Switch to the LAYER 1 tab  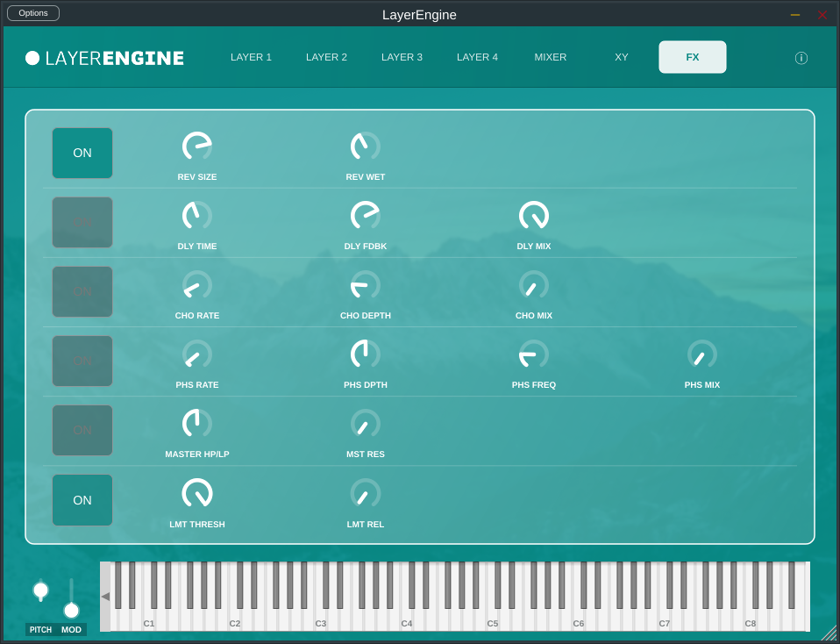[x=251, y=57]
